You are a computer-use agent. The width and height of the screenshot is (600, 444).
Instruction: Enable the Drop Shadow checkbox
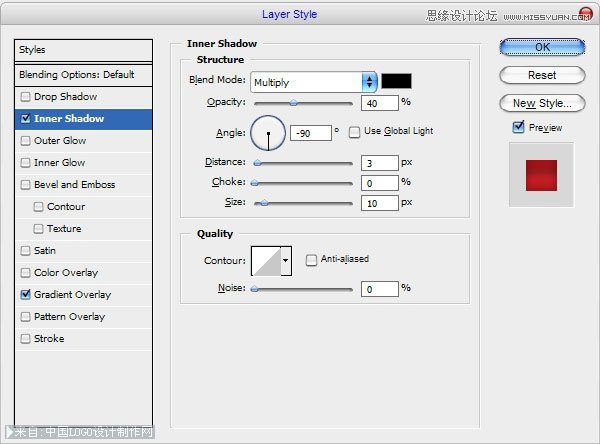[x=26, y=97]
